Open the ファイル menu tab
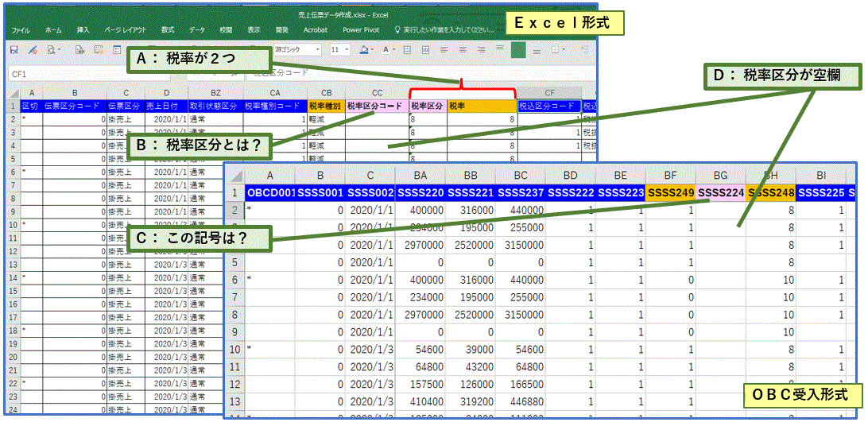This screenshot has height=422, width=868. pos(21,29)
